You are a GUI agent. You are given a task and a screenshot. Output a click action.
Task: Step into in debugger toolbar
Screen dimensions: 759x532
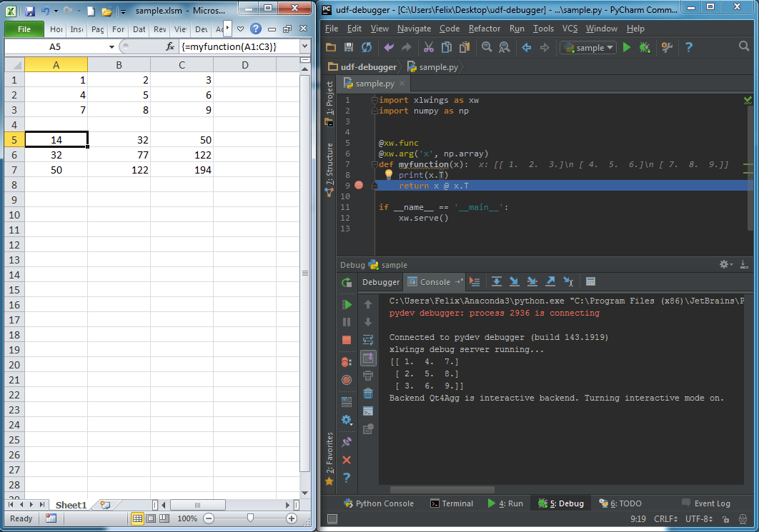click(x=515, y=281)
